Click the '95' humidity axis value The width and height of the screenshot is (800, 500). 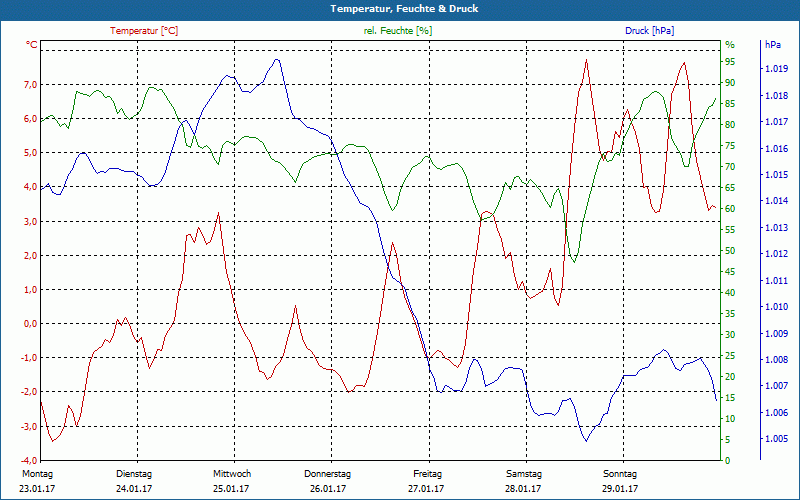(730, 62)
